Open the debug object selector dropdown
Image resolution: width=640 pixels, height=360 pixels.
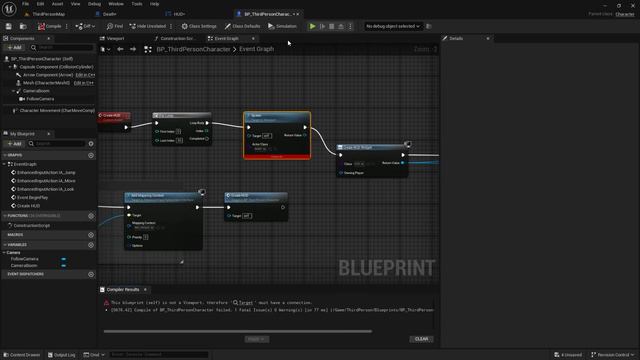pyautogui.click(x=393, y=26)
